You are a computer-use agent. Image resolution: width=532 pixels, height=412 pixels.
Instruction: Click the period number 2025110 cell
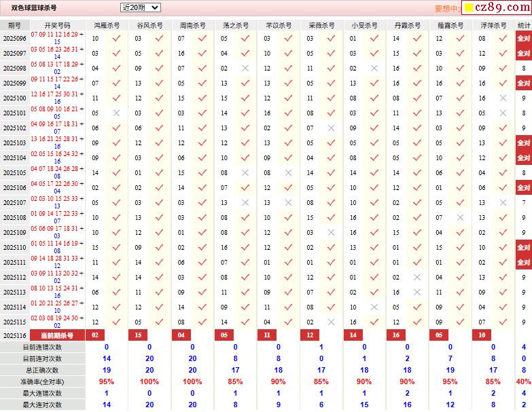click(14, 248)
